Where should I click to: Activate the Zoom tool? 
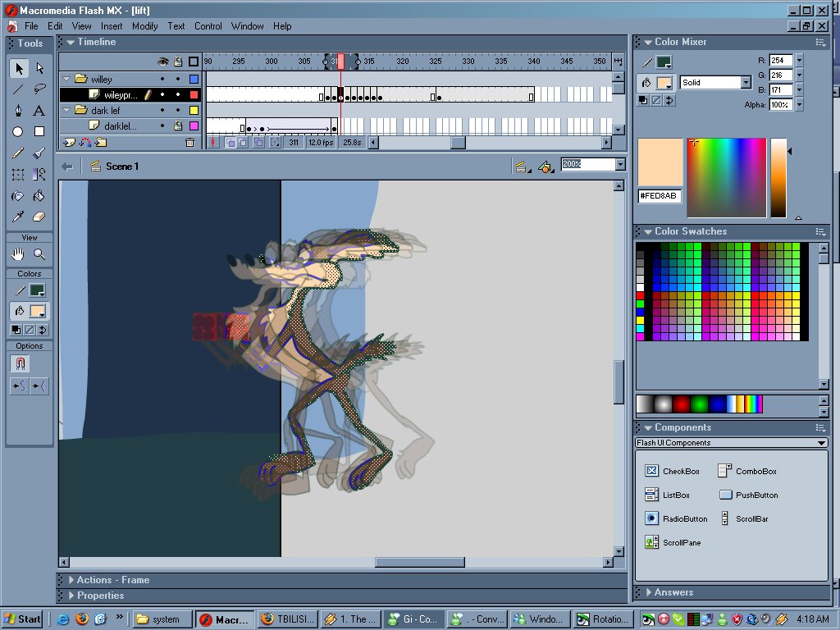coord(39,254)
